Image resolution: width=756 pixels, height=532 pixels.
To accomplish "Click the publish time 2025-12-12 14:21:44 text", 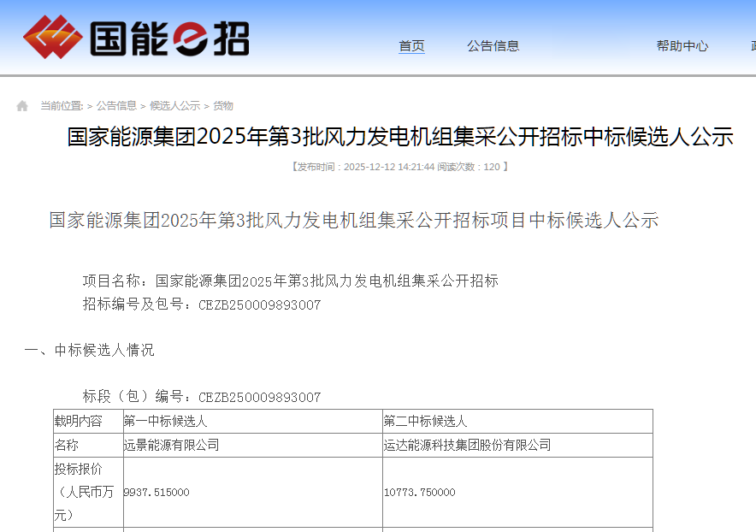I will point(388,167).
